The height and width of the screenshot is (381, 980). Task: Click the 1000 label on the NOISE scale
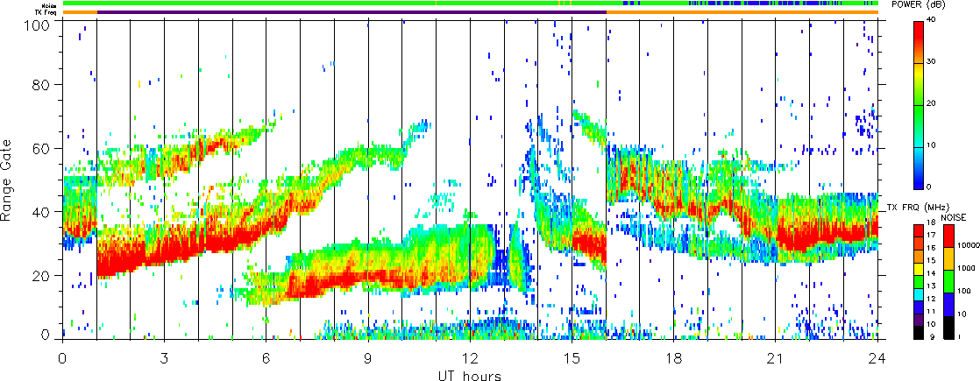click(966, 268)
